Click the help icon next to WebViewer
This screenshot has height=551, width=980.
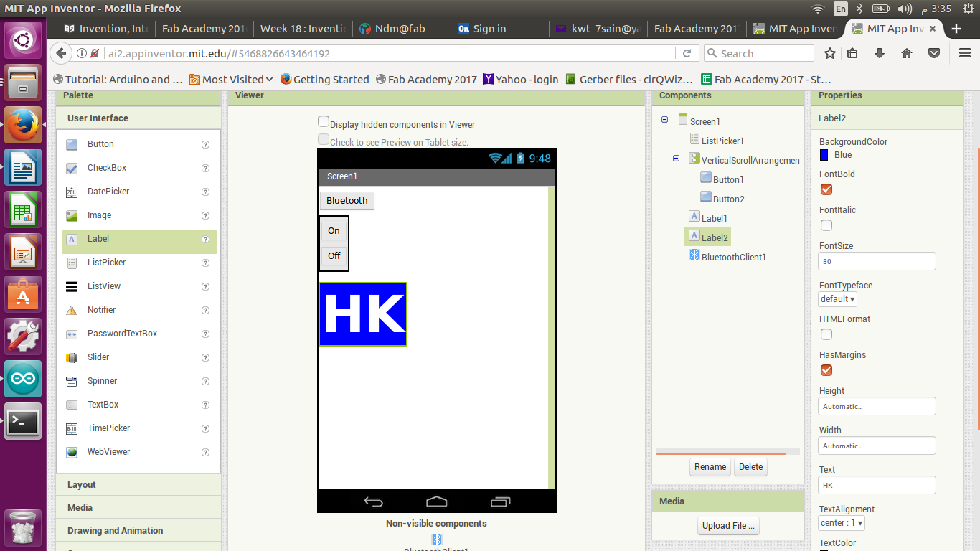[x=205, y=452]
